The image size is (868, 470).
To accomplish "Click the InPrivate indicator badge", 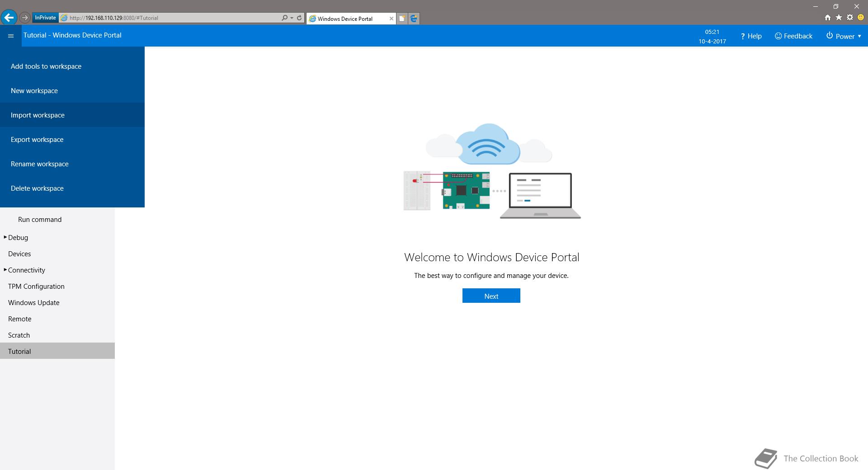I will click(x=45, y=18).
